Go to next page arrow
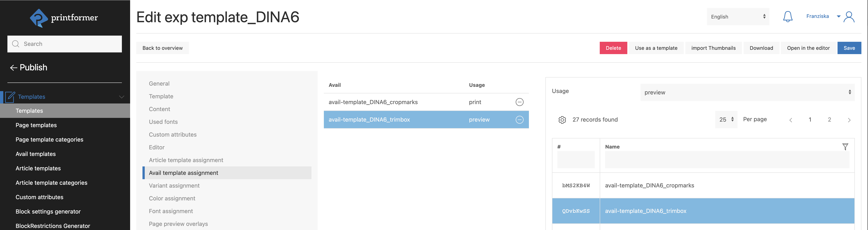The image size is (868, 230). 849,120
